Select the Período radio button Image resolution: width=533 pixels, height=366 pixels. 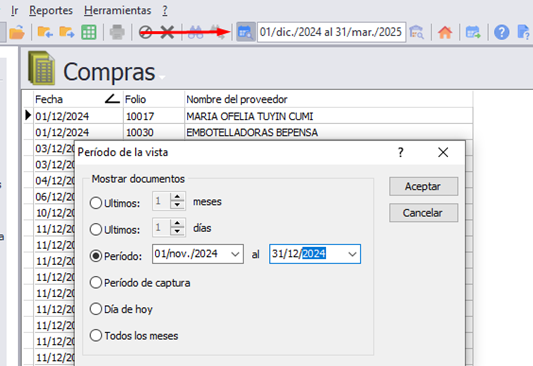pos(96,256)
